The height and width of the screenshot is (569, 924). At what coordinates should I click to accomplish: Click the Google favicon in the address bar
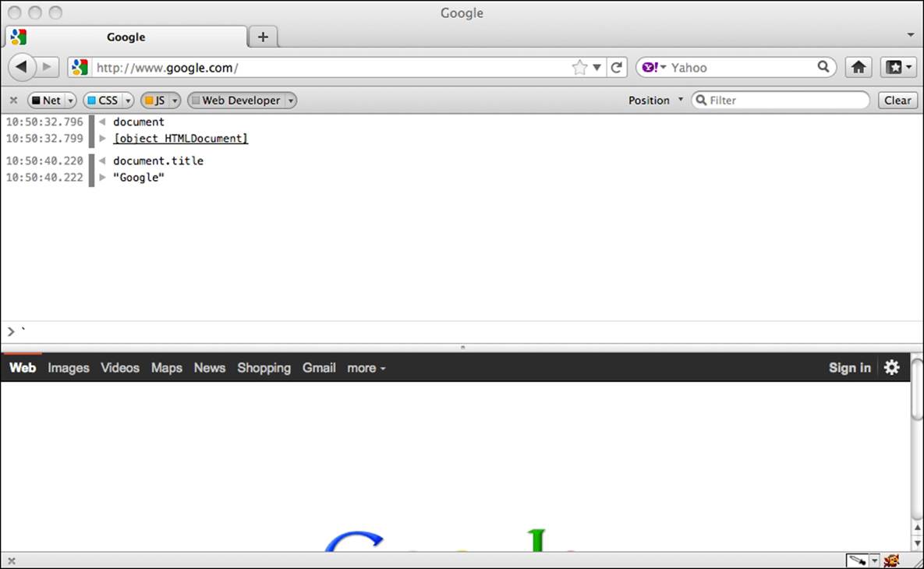(80, 67)
